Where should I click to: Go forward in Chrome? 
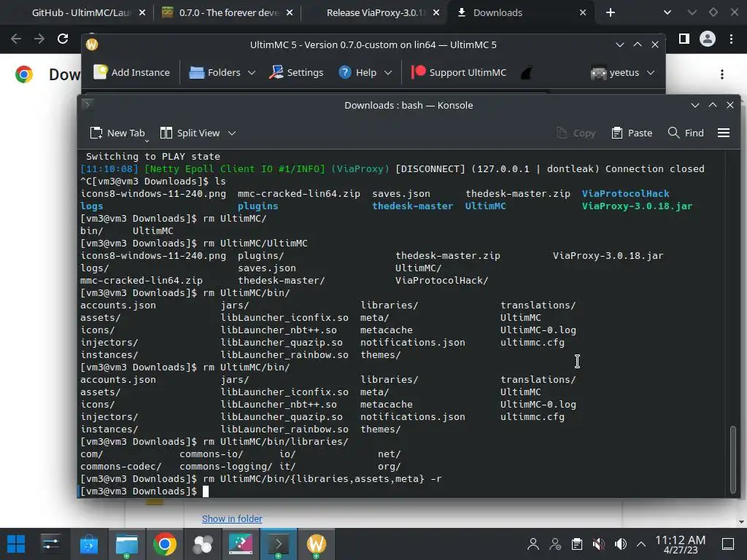point(39,39)
